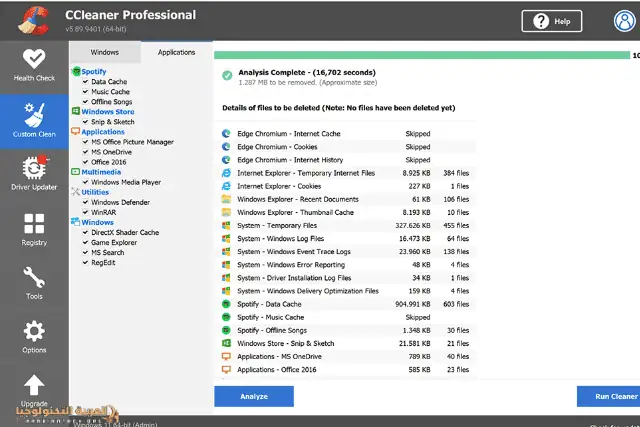
Task: Open Options gear in the sidebar
Action: tap(34, 337)
